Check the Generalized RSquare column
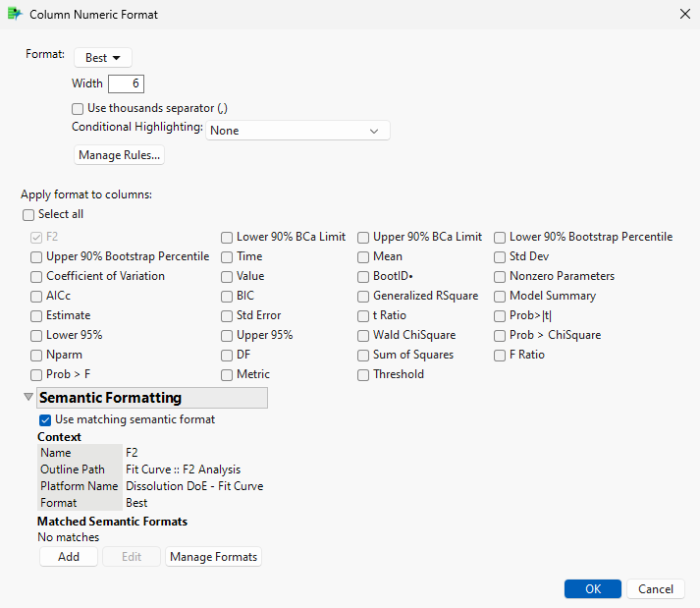Viewport: 700px width, 608px height. click(364, 296)
